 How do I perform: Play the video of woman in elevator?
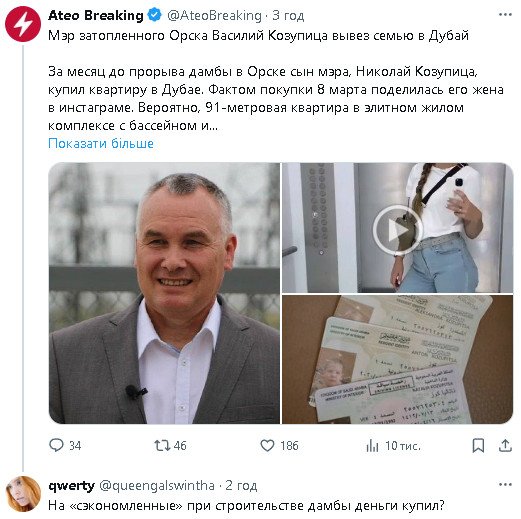tap(397, 228)
